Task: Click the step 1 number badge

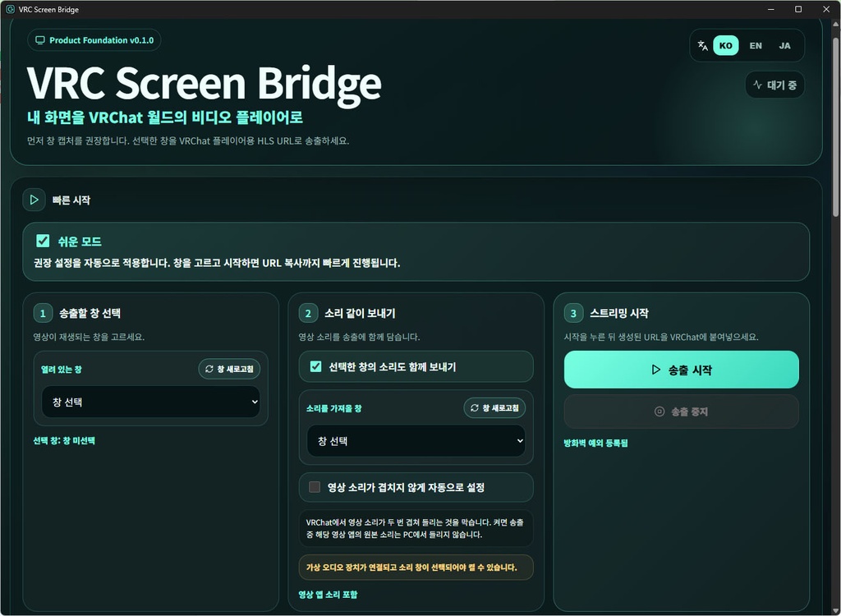Action: point(43,314)
